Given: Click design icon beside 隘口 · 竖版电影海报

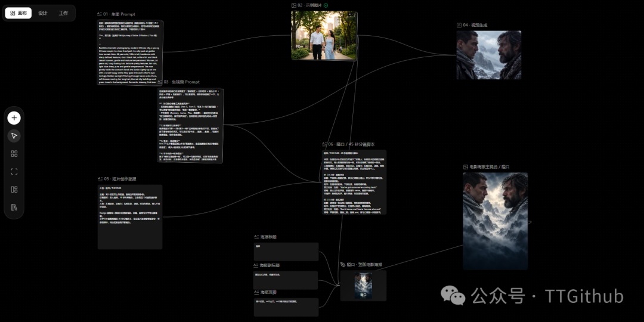Looking at the screenshot, I should click(343, 265).
